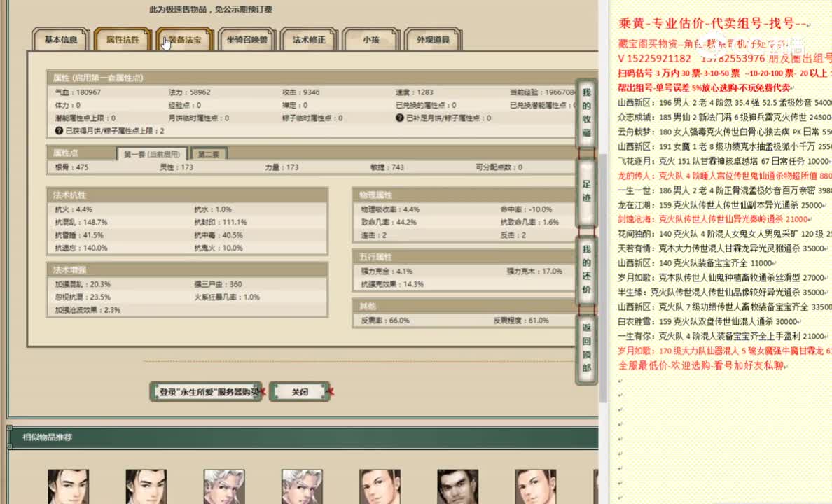The height and width of the screenshot is (504, 832).
Task: Select the 速度：1283 value
Action: 415,92
